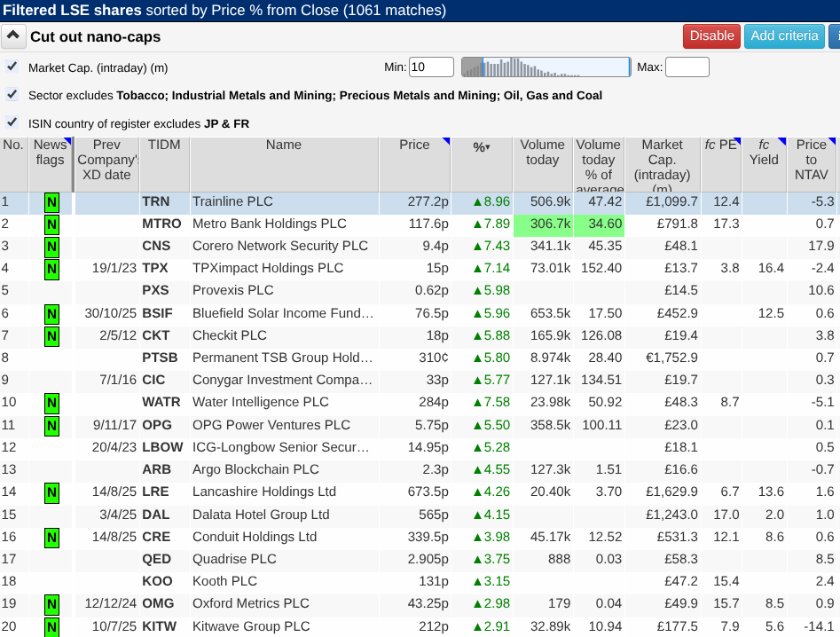Viewport: 840px width, 637px height.
Task: Select the QED ticker
Action: click(156, 559)
